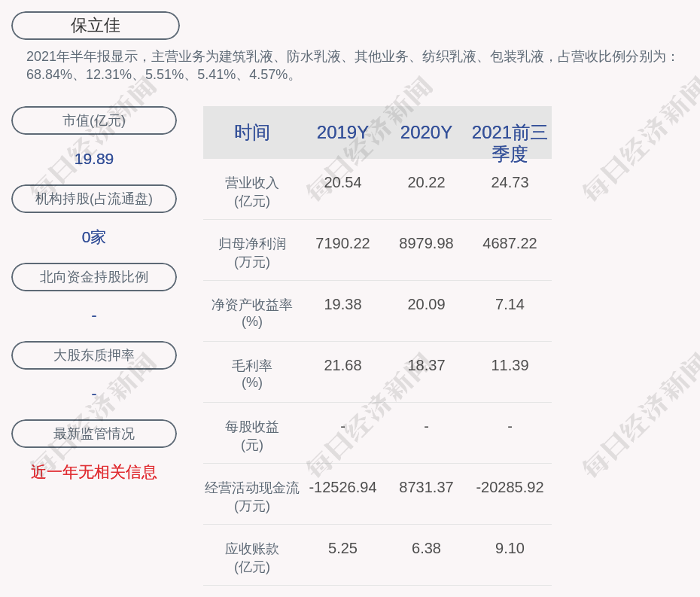Select the 时间 column header

[252, 132]
